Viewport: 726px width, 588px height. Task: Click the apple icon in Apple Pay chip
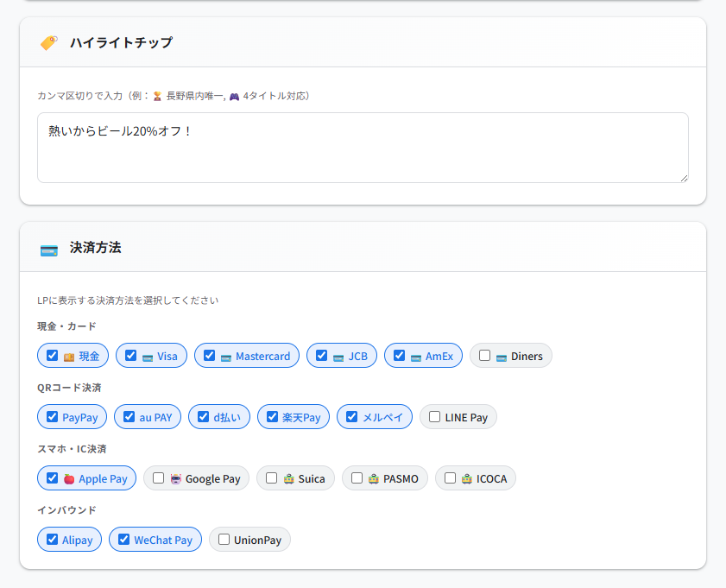tap(69, 479)
